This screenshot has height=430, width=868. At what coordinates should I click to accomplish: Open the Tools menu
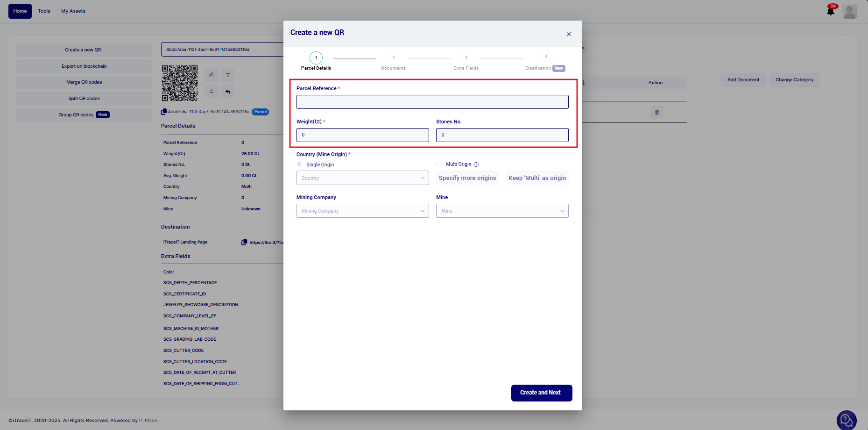44,11
